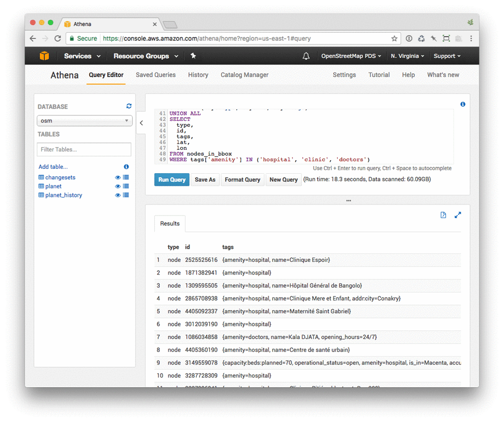The height and width of the screenshot is (423, 504).
Task: Preview planet_history table with eye icon
Action: click(x=118, y=195)
